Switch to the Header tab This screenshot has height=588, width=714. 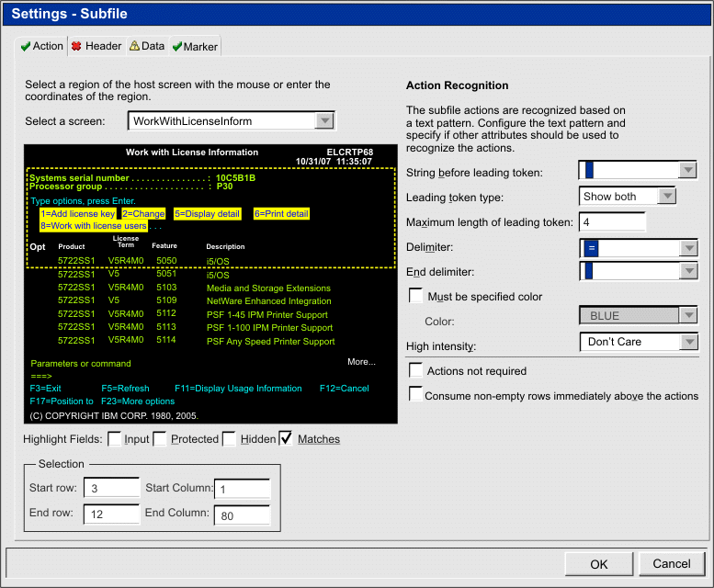[103, 46]
